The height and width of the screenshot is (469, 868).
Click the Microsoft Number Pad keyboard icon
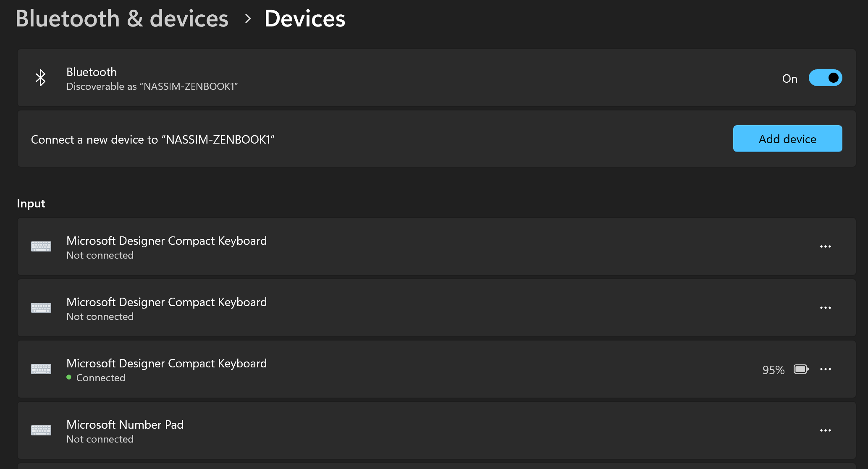(x=41, y=430)
